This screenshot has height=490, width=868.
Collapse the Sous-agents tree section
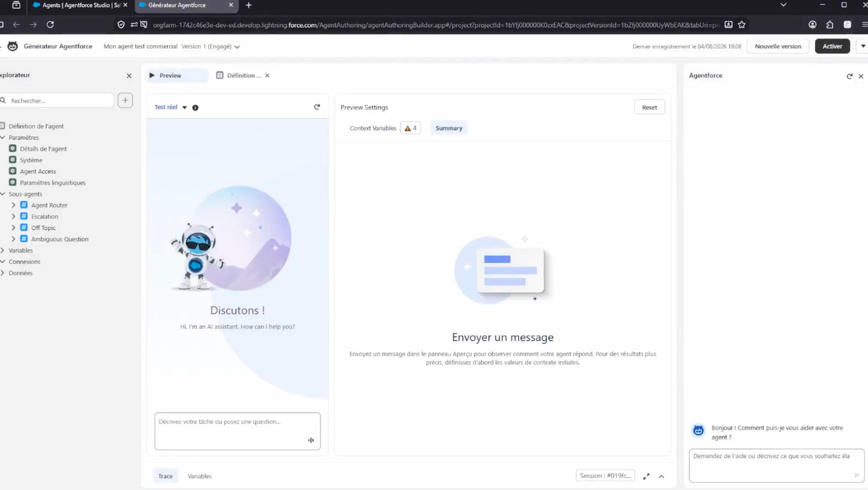(3, 194)
